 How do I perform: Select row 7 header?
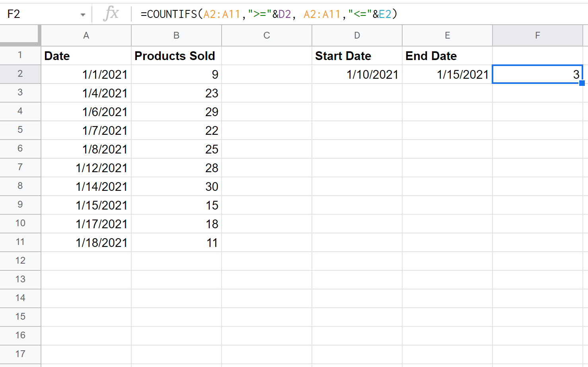coord(20,167)
